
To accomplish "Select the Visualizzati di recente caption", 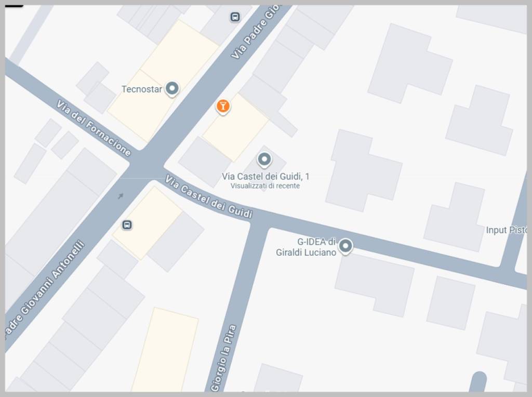I will tap(265, 186).
